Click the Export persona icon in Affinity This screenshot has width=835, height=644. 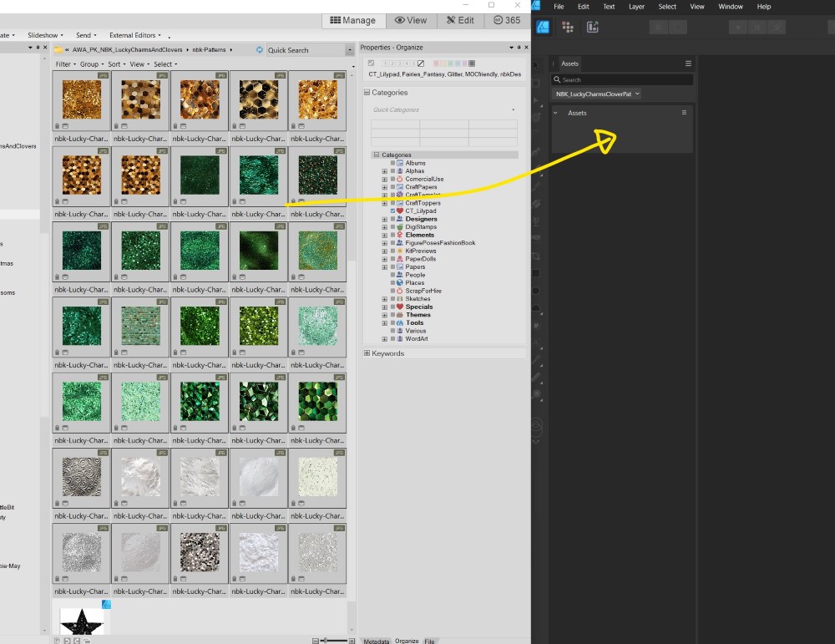[x=593, y=28]
